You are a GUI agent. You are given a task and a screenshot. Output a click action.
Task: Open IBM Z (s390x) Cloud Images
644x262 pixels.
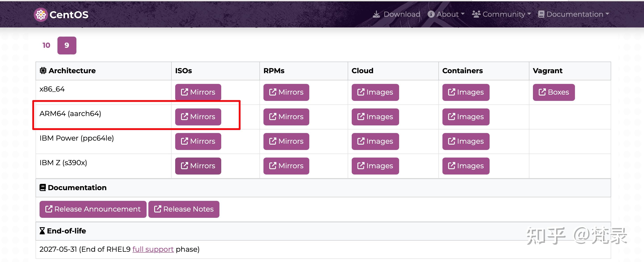coord(375,166)
